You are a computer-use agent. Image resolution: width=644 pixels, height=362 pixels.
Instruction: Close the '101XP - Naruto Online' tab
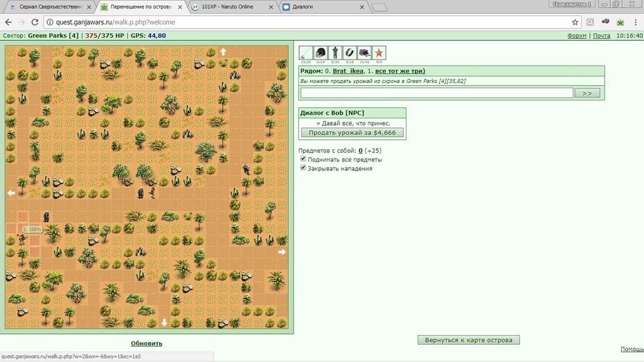point(271,7)
